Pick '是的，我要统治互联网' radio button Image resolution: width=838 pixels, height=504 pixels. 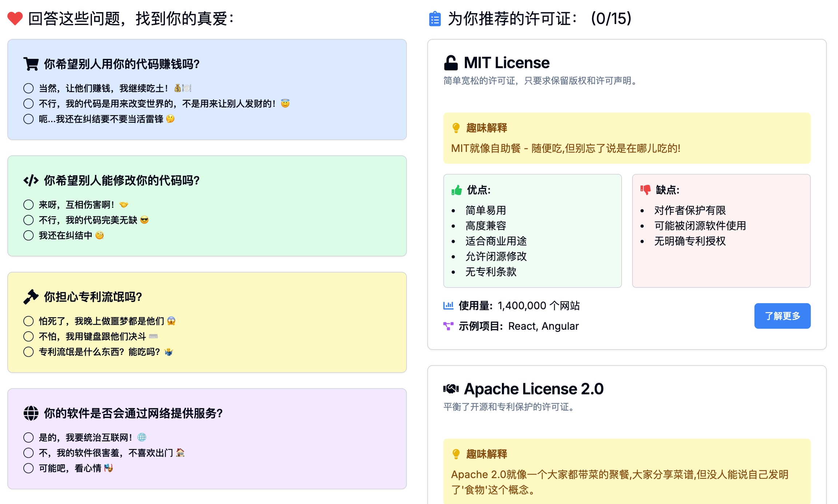tap(28, 437)
